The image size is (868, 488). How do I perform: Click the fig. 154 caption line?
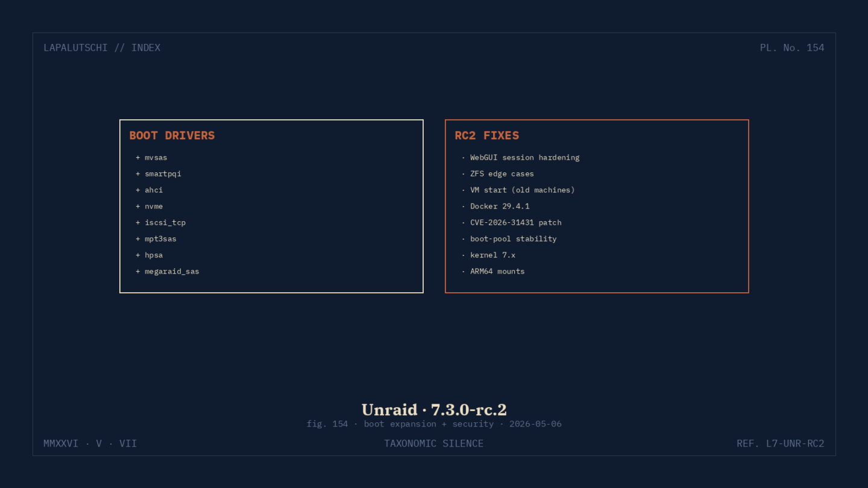[x=434, y=424]
